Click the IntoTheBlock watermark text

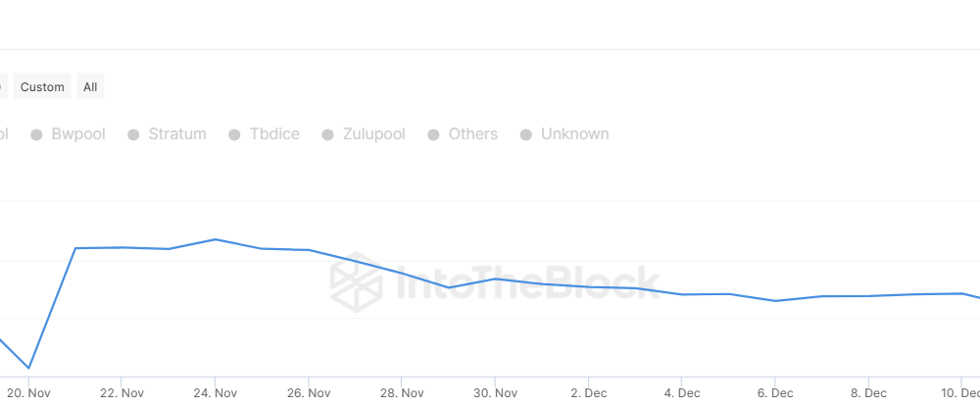click(528, 282)
